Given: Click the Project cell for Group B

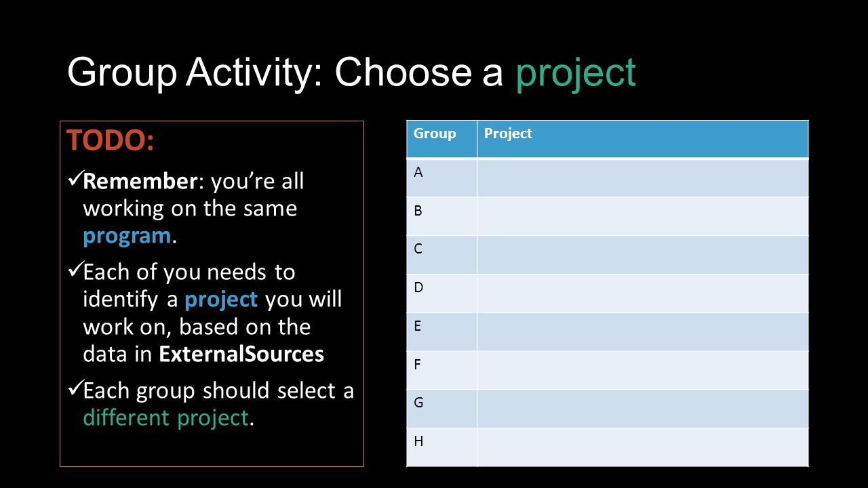Looking at the screenshot, I should [x=643, y=216].
